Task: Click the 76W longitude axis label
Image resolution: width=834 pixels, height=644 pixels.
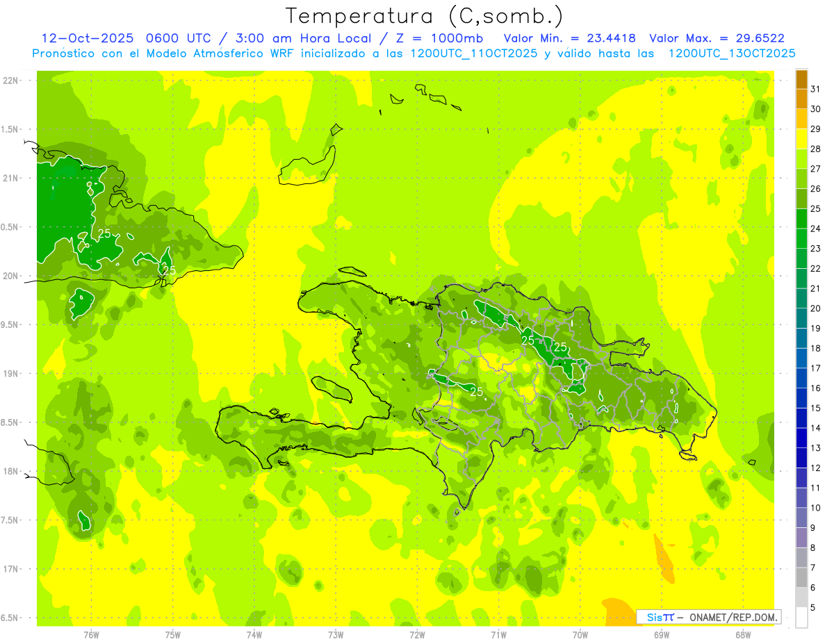Action: coord(91,634)
